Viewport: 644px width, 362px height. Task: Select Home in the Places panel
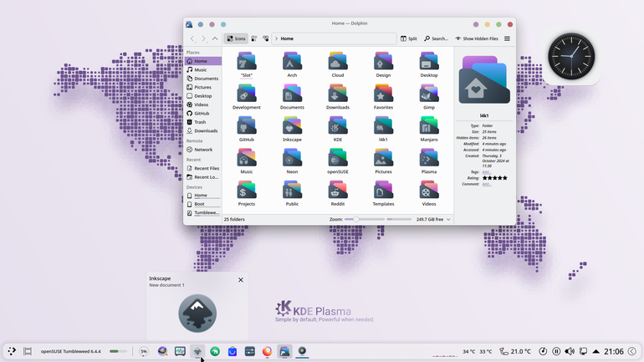coord(203,61)
